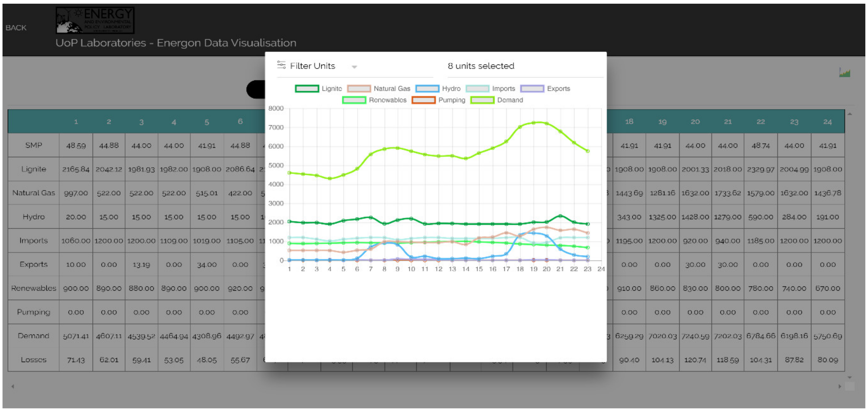This screenshot has height=411, width=868.
Task: Click the filter sliders icon
Action: (x=281, y=65)
